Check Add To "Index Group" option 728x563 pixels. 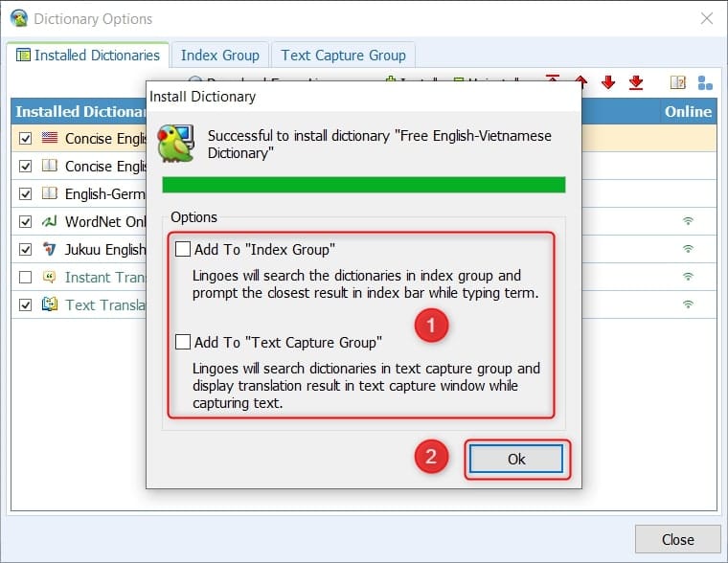click(x=182, y=249)
